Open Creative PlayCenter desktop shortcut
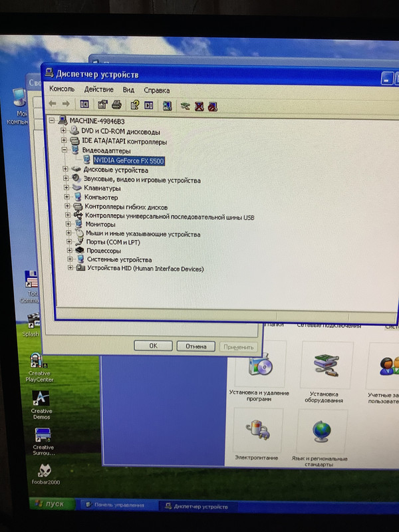Screen dimensions: 399x532 39,366
